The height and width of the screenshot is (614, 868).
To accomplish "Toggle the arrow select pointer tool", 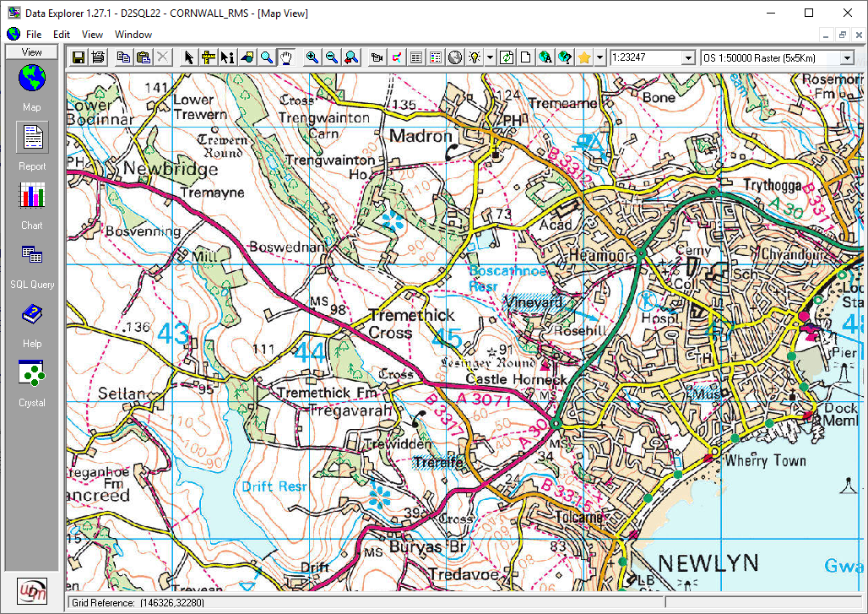I will tap(188, 57).
